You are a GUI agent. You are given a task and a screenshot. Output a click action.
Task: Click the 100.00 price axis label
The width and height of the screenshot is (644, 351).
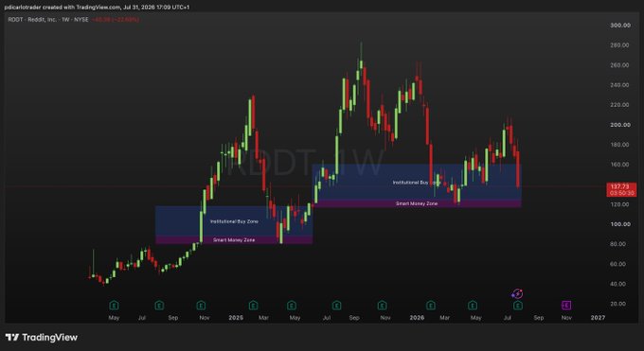[620, 224]
